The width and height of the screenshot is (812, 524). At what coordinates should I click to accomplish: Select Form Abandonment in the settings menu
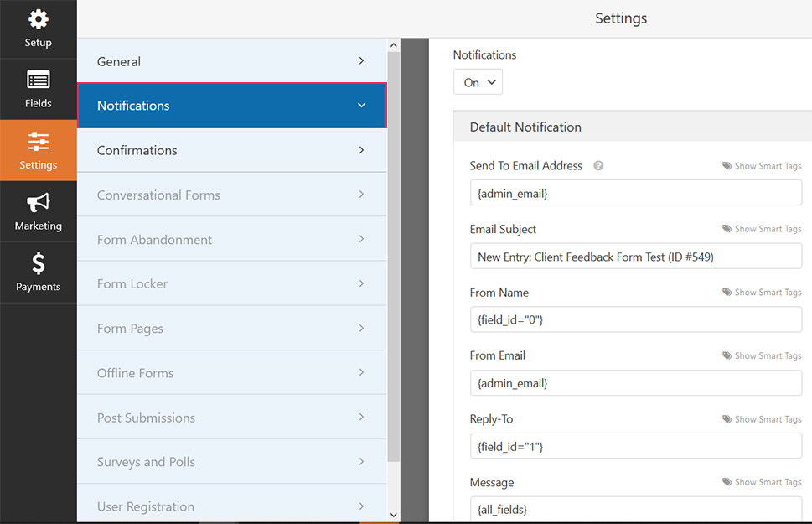[x=231, y=239]
